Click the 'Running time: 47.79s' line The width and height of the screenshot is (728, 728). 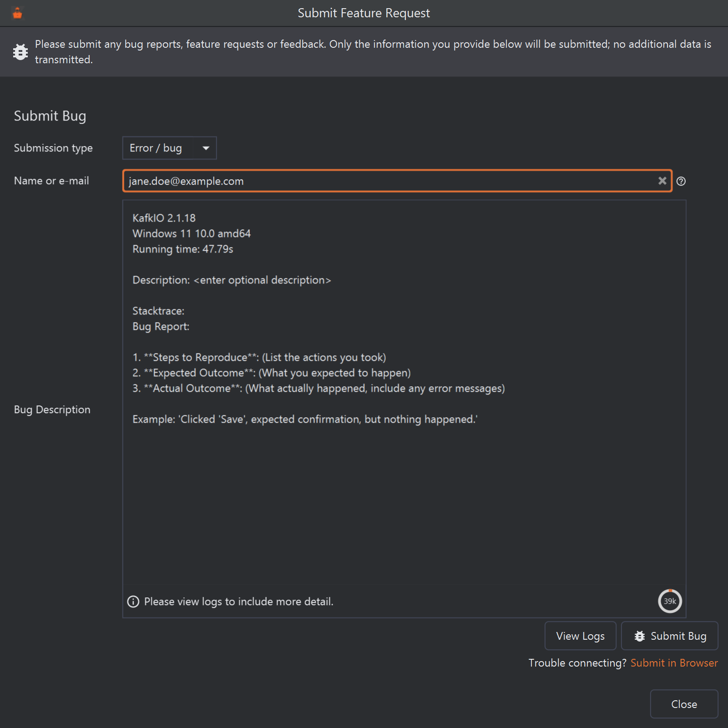182,249
